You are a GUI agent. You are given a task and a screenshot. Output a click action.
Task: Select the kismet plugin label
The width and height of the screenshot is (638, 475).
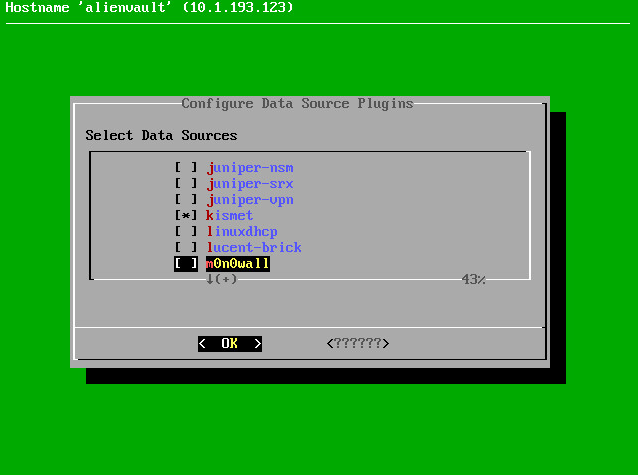pos(229,215)
